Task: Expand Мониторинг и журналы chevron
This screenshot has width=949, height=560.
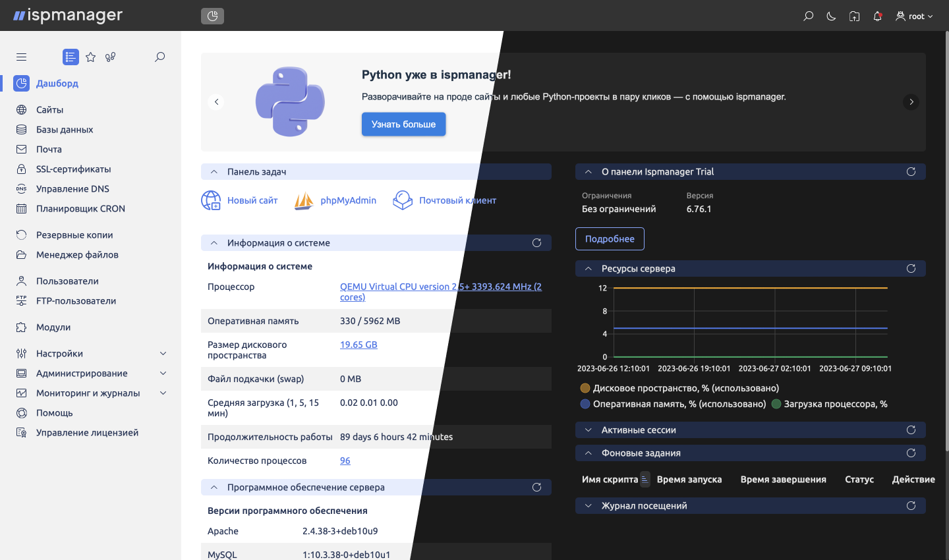Action: click(163, 393)
